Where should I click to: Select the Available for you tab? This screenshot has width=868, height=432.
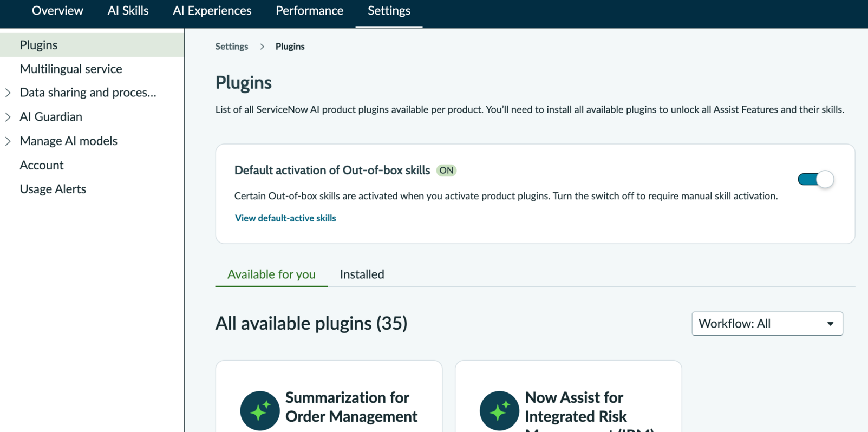click(x=271, y=274)
